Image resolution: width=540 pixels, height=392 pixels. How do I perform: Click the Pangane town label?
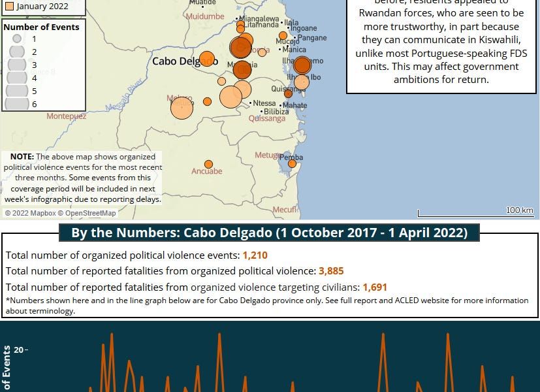click(x=312, y=37)
